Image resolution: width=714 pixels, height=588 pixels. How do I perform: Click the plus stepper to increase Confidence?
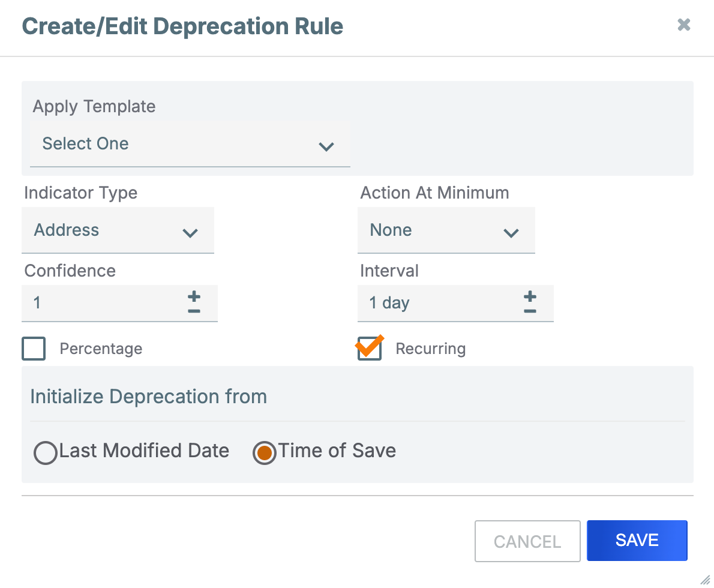[194, 296]
